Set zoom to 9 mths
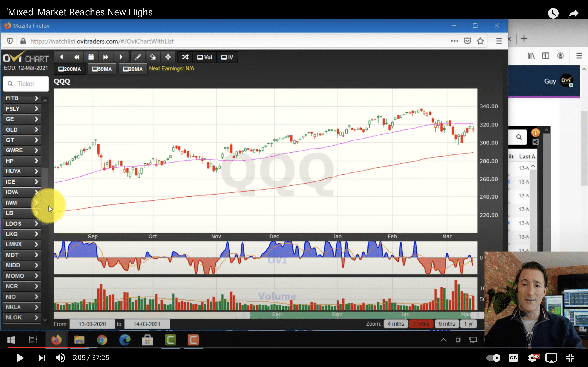The width and height of the screenshot is (588, 367). [x=447, y=324]
